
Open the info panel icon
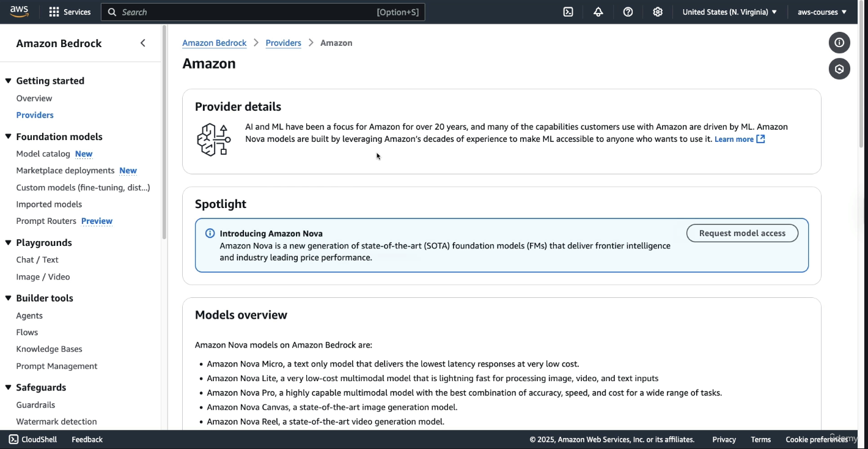[x=839, y=42]
